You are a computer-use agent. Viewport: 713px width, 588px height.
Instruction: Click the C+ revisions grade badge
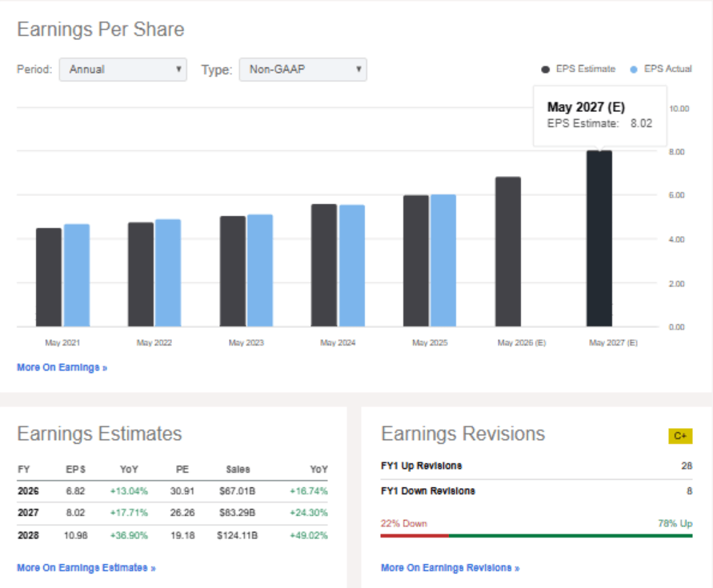[x=680, y=436]
